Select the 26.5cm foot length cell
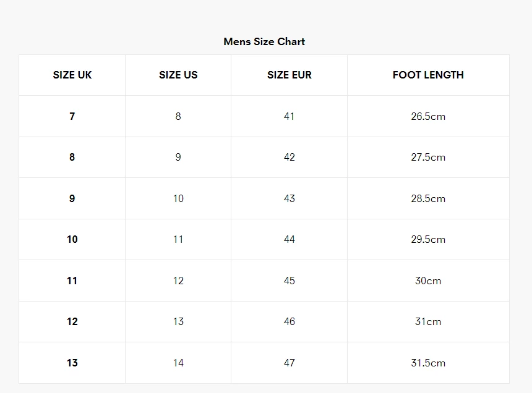 pyautogui.click(x=428, y=116)
